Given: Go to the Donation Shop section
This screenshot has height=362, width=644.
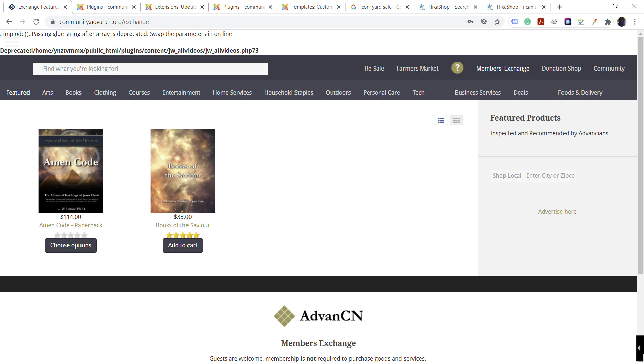Looking at the screenshot, I should tap(561, 68).
